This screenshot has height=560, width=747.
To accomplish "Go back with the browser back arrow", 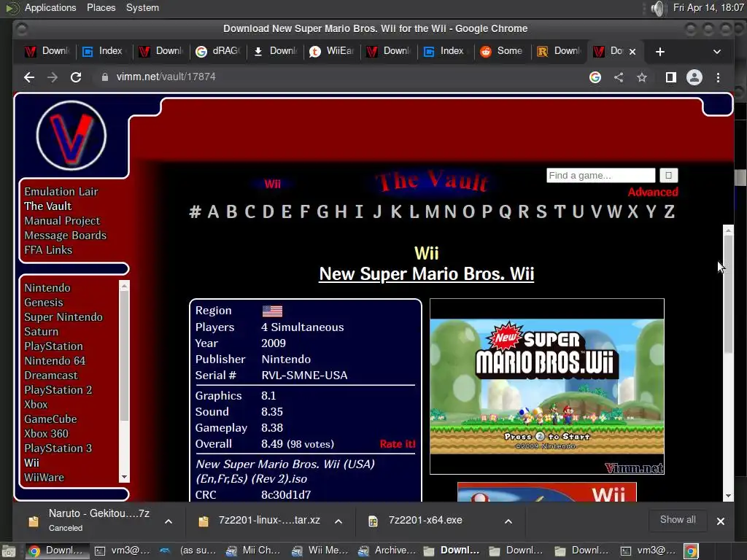I will click(29, 77).
